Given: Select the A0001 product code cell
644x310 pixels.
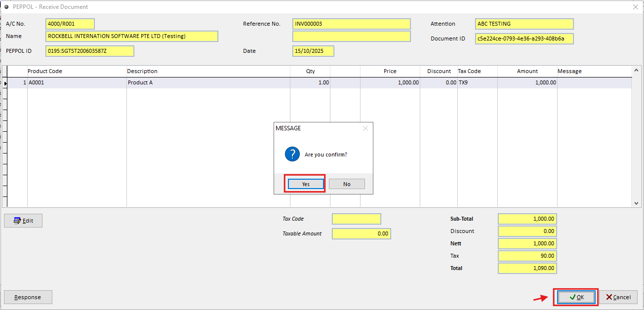Looking at the screenshot, I should (x=77, y=83).
